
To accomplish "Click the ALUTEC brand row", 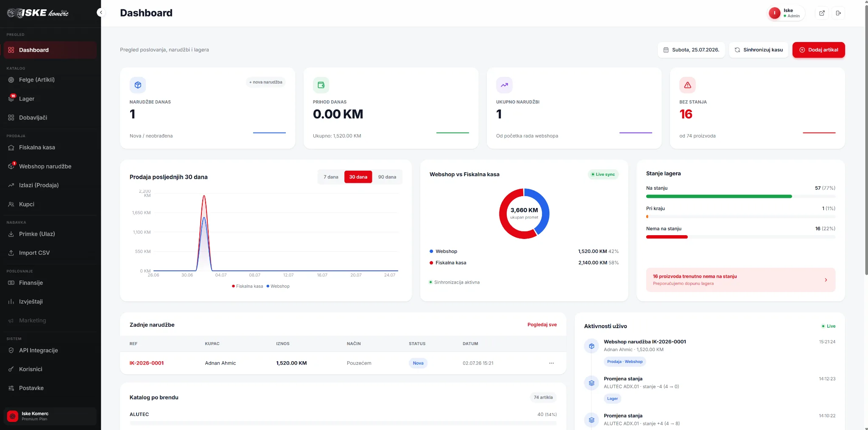I will click(343, 418).
